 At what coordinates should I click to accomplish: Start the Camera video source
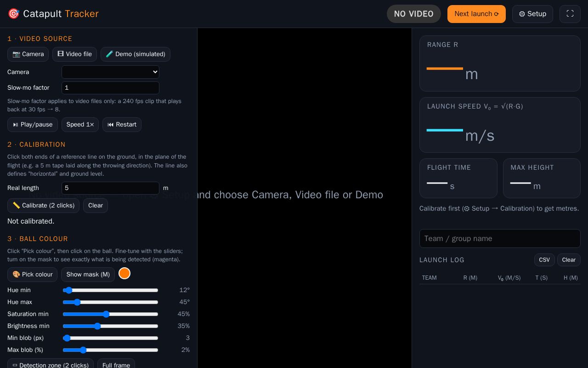pos(28,54)
